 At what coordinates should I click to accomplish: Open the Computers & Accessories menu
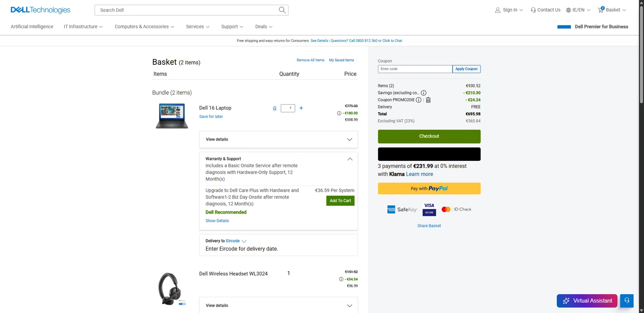[144, 27]
